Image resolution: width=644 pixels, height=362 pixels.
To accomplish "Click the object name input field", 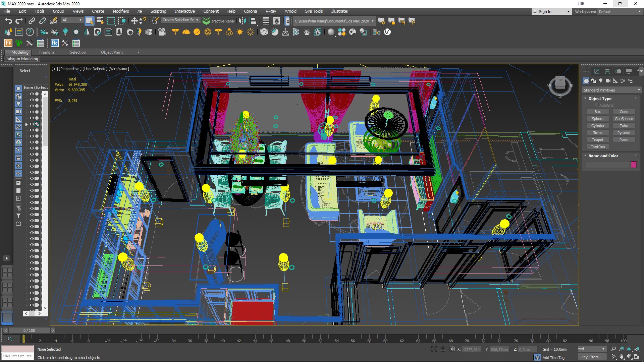I will pyautogui.click(x=607, y=165).
